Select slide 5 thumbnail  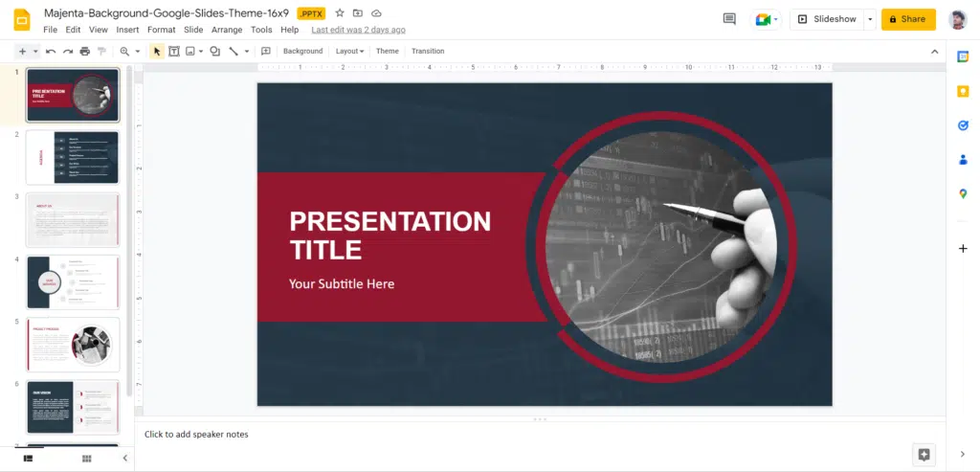point(73,344)
